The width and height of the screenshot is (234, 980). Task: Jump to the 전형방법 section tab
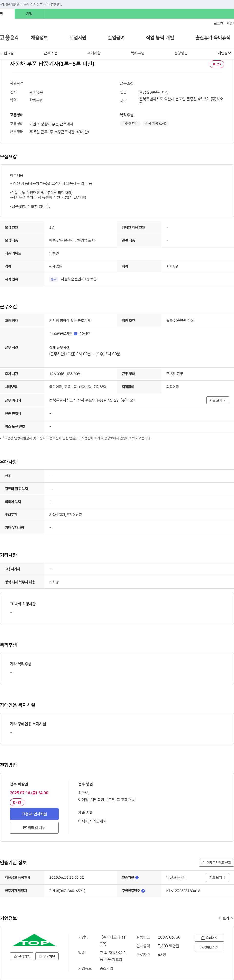tap(181, 53)
